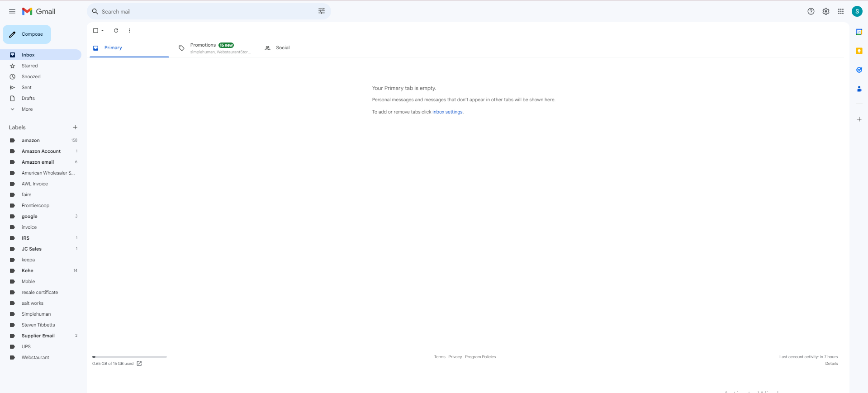This screenshot has width=868, height=393.
Task: Open the Terms link
Action: point(440,357)
